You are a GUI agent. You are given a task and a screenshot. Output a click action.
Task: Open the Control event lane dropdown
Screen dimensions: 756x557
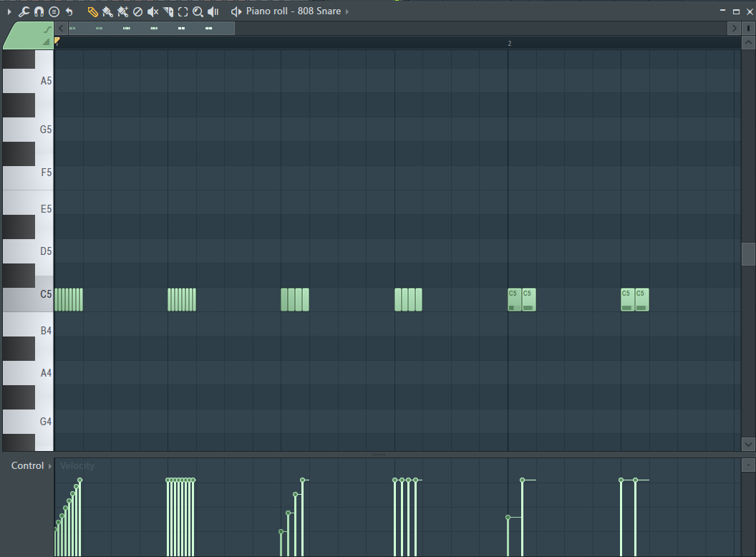tap(31, 466)
